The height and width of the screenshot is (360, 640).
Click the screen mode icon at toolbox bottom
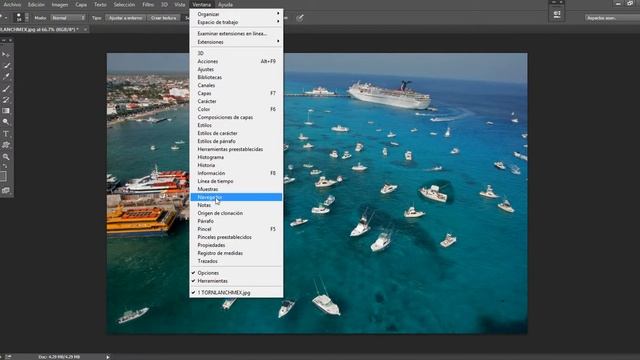(6, 191)
